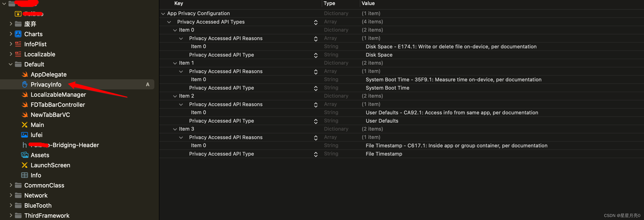The width and height of the screenshot is (644, 220).
Task: Expand the BlueTooth folder
Action: pyautogui.click(x=11, y=205)
